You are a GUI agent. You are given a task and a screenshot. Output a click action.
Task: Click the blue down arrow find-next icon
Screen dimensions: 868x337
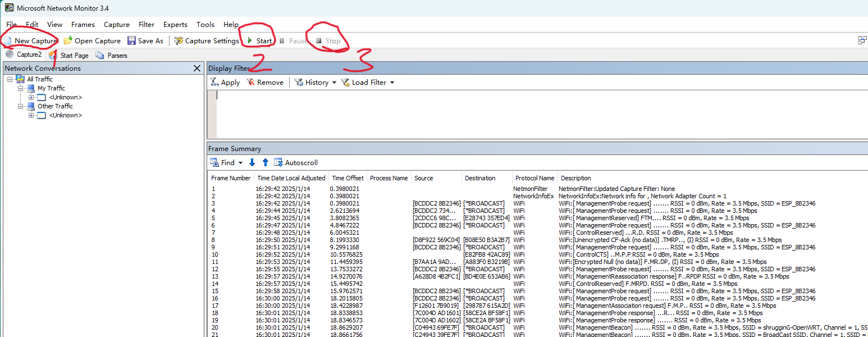(x=252, y=162)
